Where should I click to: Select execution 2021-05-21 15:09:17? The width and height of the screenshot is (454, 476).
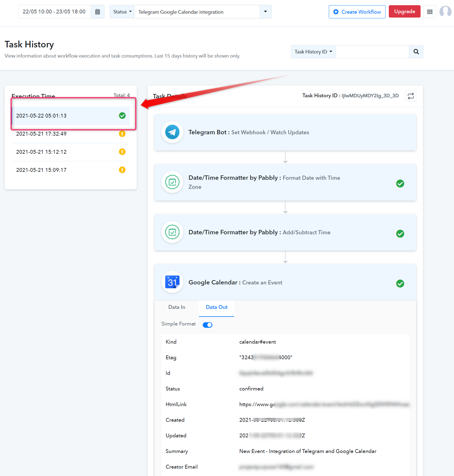(x=71, y=170)
